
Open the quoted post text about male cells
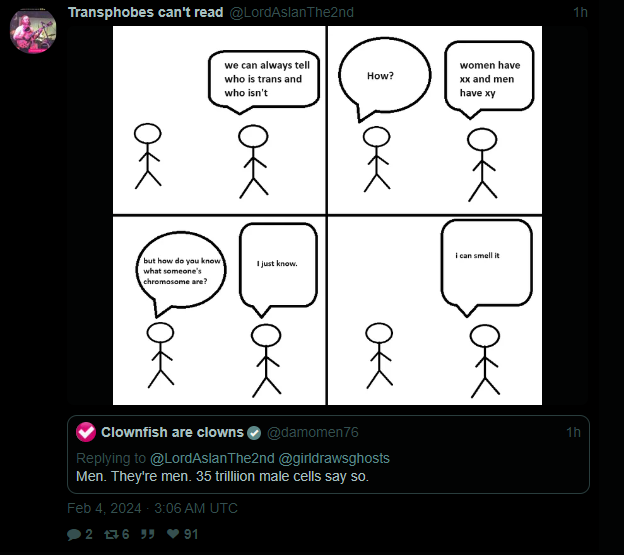pos(222,476)
